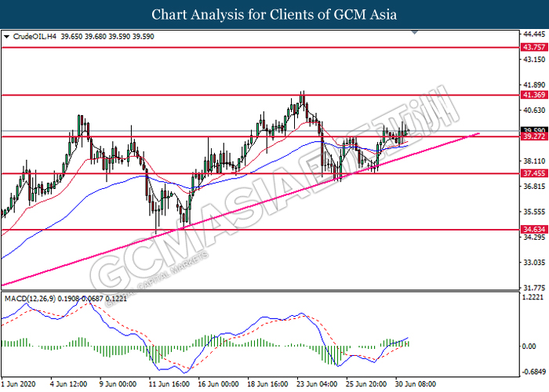The width and height of the screenshot is (549, 392).
Task: Click the MACD 0.00 scale value
Action: coord(529,347)
